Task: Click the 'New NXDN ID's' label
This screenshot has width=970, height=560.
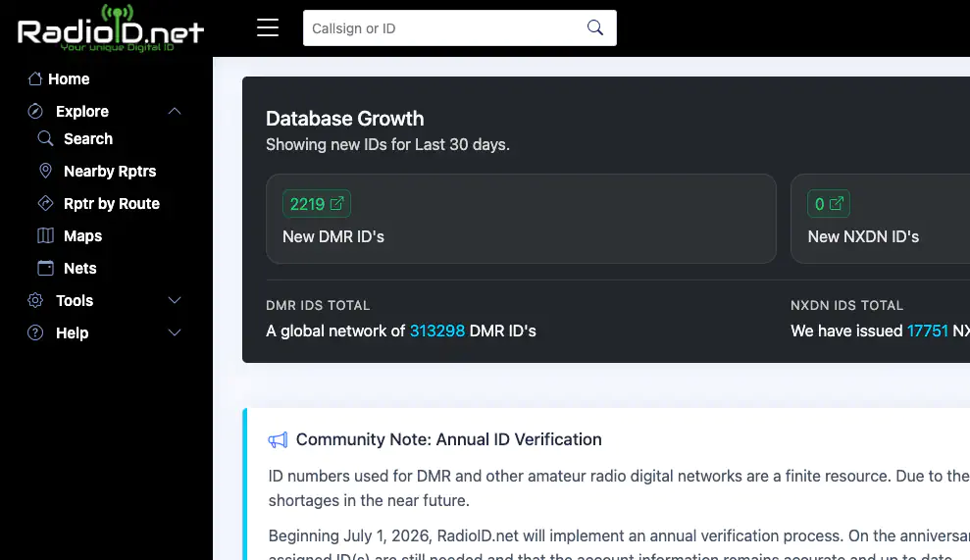Action: [863, 237]
